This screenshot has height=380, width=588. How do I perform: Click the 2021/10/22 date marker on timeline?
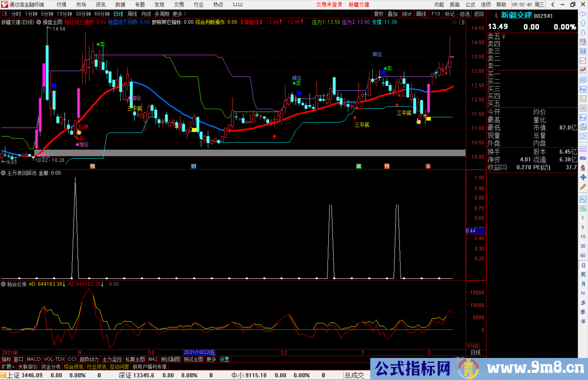click(x=199, y=352)
